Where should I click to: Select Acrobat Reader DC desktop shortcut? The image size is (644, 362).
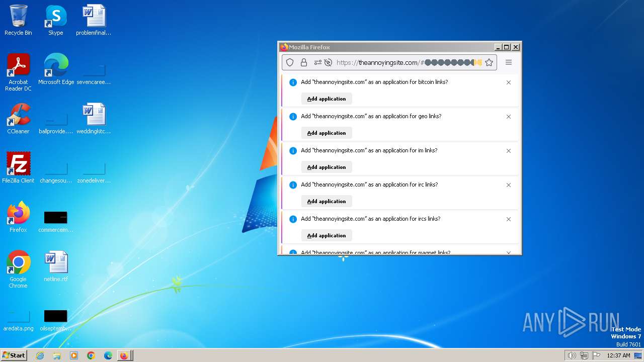tap(18, 72)
